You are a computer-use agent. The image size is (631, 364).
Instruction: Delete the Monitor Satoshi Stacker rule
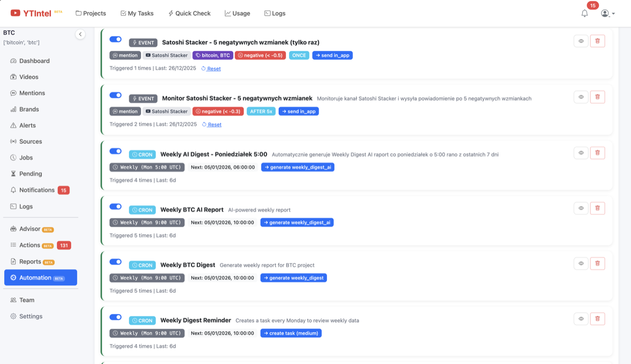[597, 97]
